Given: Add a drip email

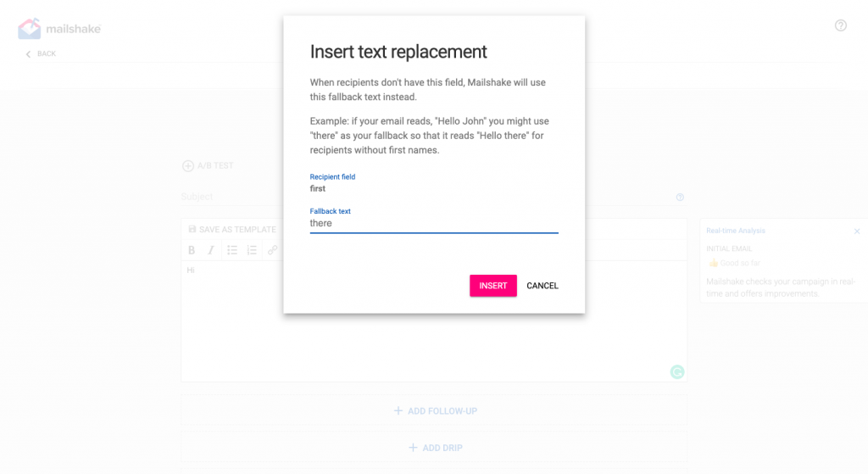Looking at the screenshot, I should tap(435, 448).
